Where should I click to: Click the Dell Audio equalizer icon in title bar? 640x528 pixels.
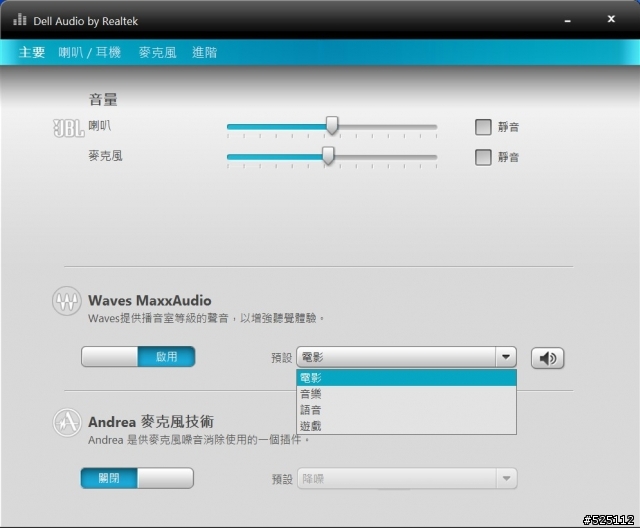[x=20, y=20]
